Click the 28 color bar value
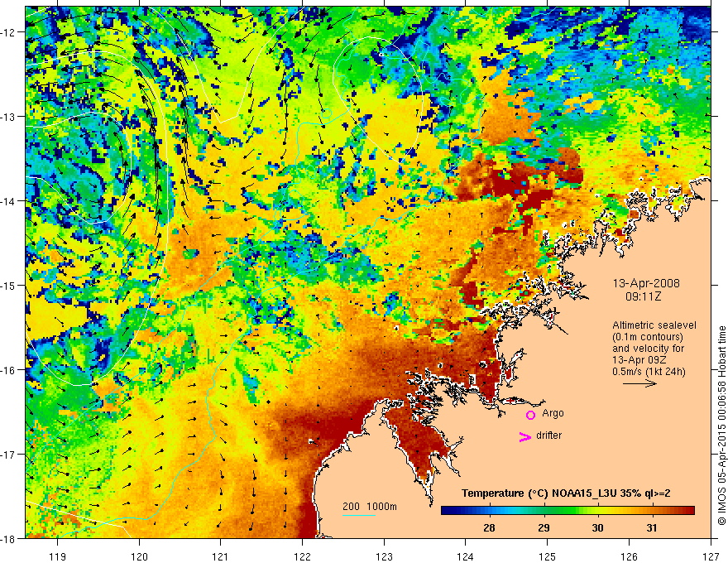Screen dimensions: 728x563 489,527
